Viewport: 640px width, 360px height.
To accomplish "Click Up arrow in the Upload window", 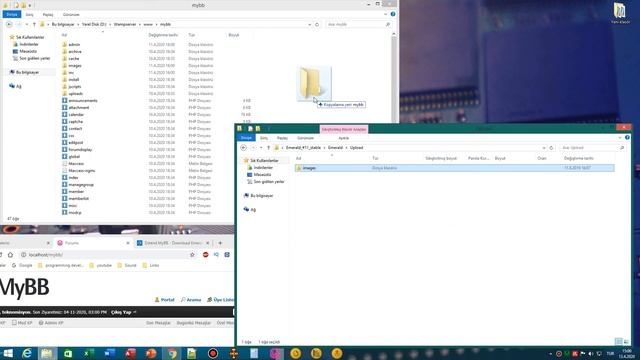I will pyautogui.click(x=268, y=148).
